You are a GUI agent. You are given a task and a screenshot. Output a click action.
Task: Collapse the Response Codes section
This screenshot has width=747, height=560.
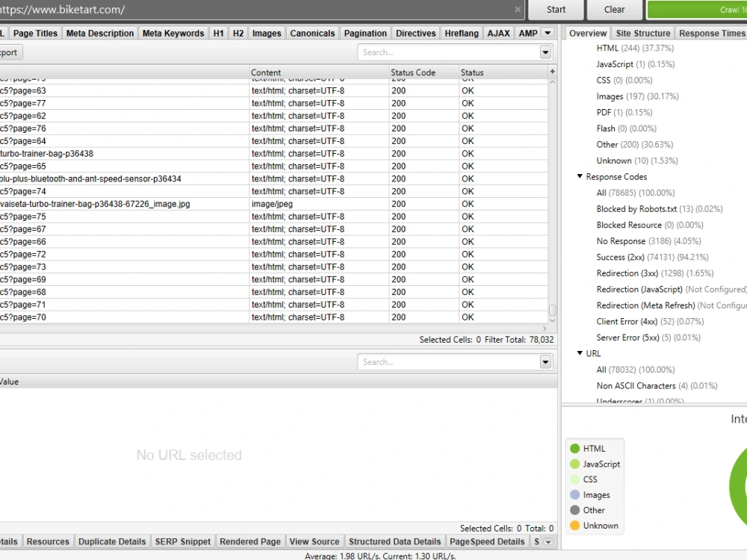580,176
